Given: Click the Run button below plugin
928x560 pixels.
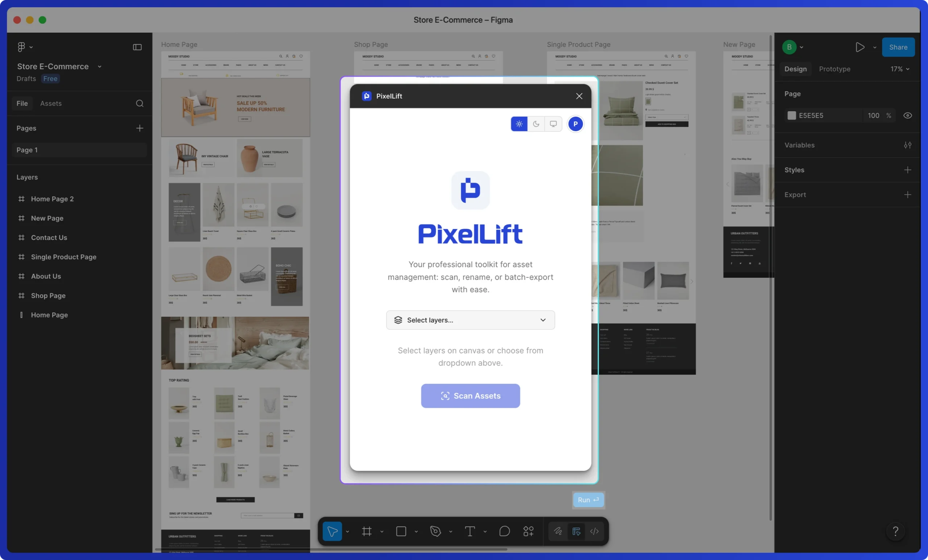Looking at the screenshot, I should pyautogui.click(x=588, y=500).
